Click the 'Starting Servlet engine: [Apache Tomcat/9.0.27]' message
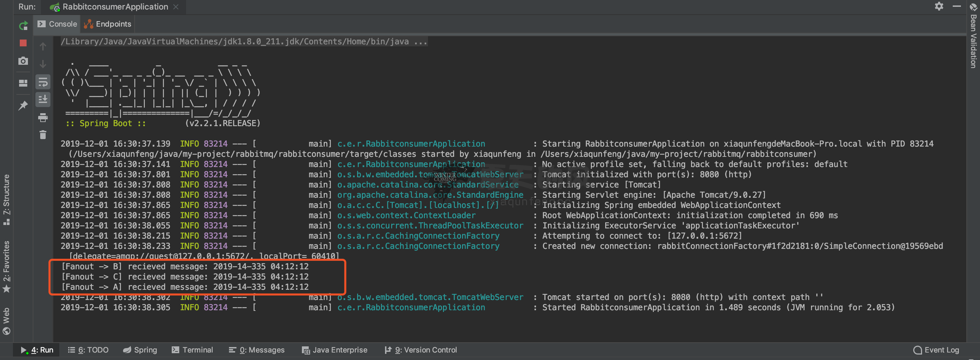Screen dimensions: 980x360 click(x=654, y=195)
